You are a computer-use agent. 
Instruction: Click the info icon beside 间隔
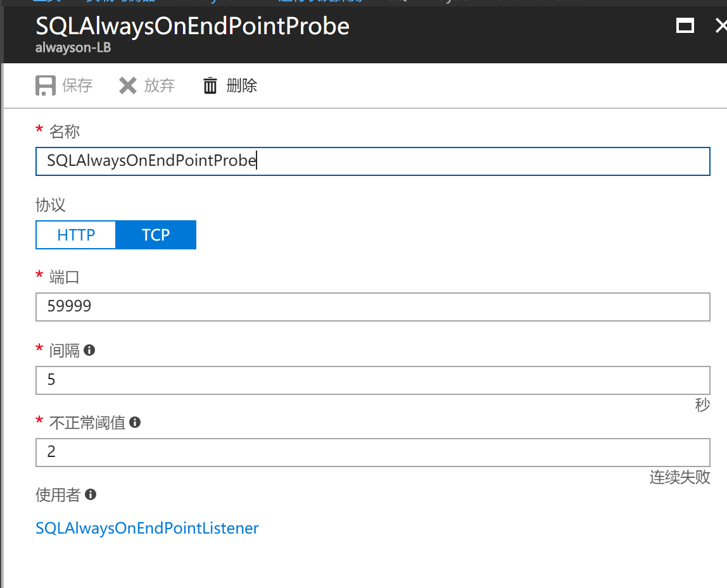tap(89, 350)
